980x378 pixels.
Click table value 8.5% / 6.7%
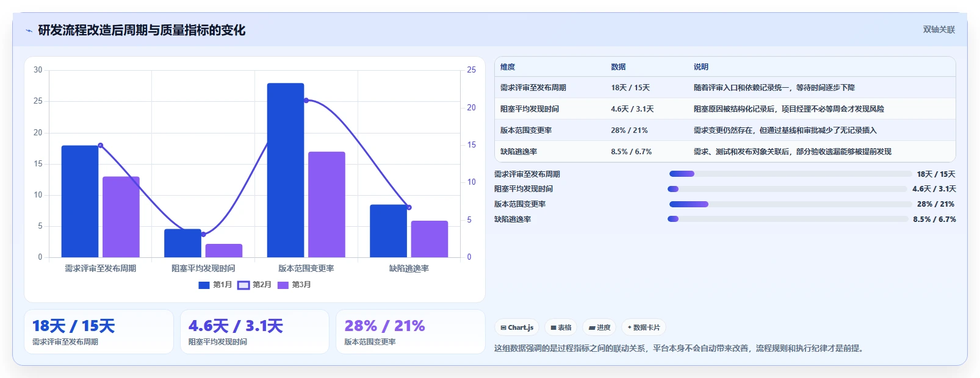click(x=631, y=152)
